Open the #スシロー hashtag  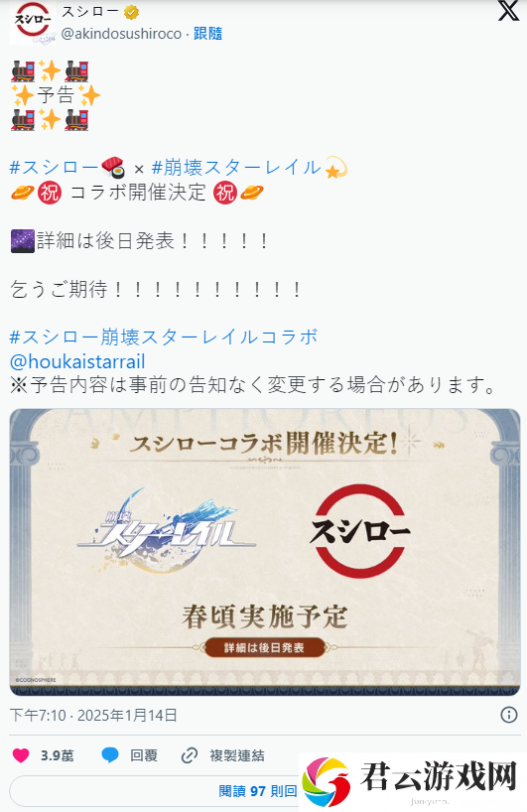[x=54, y=168]
